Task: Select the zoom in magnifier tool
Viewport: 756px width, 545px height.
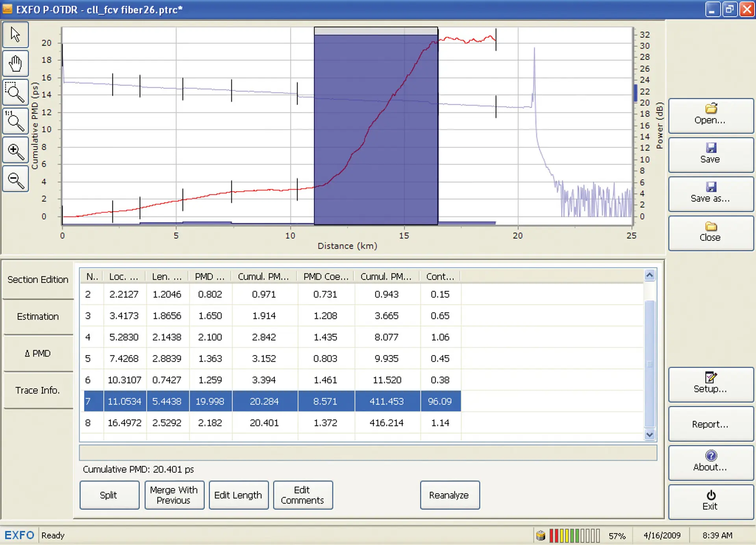Action: click(15, 150)
